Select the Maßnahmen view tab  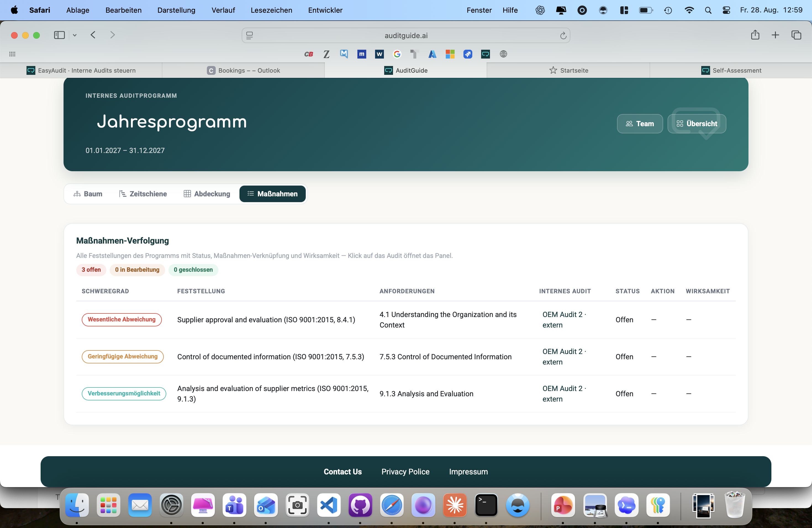[273, 194]
